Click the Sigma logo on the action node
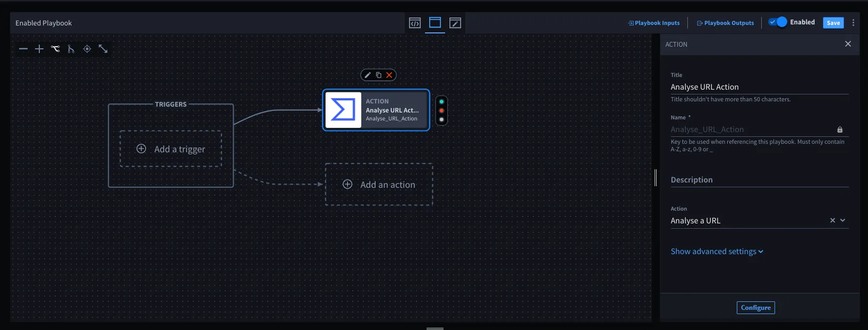The image size is (868, 330). 343,110
